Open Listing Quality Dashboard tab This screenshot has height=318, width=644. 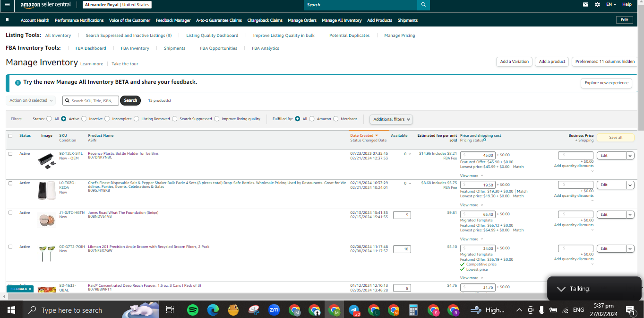tap(212, 35)
